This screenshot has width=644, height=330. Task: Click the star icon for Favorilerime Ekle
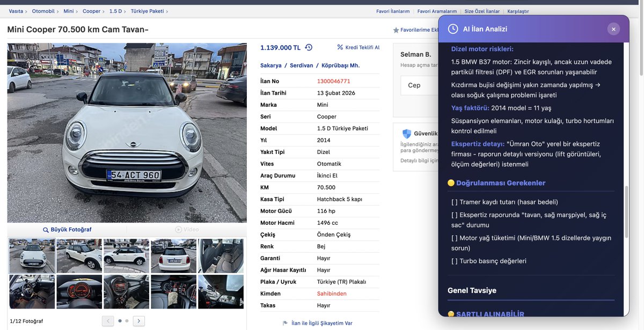click(396, 30)
